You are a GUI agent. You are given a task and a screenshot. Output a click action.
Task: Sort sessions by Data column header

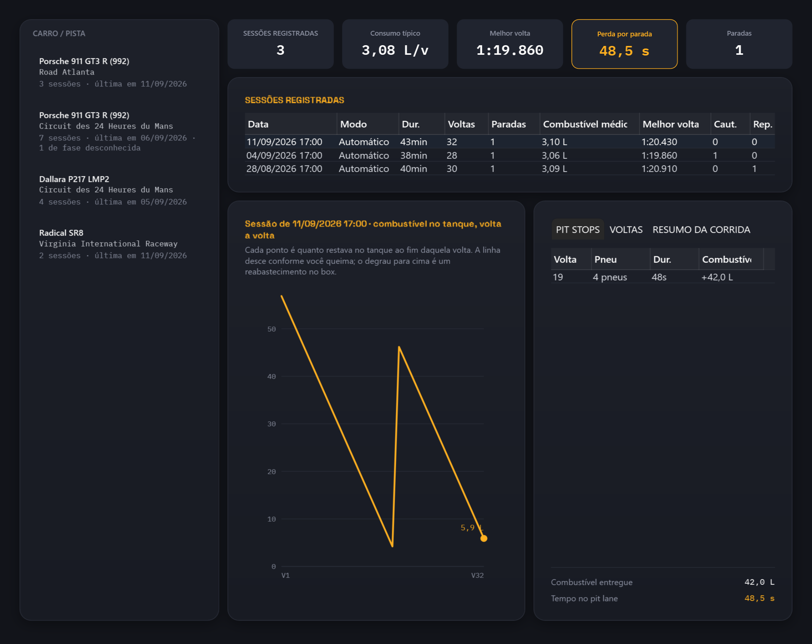click(291, 124)
